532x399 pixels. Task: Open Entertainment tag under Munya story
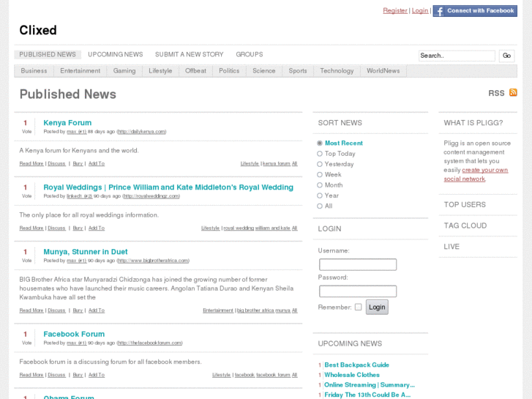tap(218, 310)
